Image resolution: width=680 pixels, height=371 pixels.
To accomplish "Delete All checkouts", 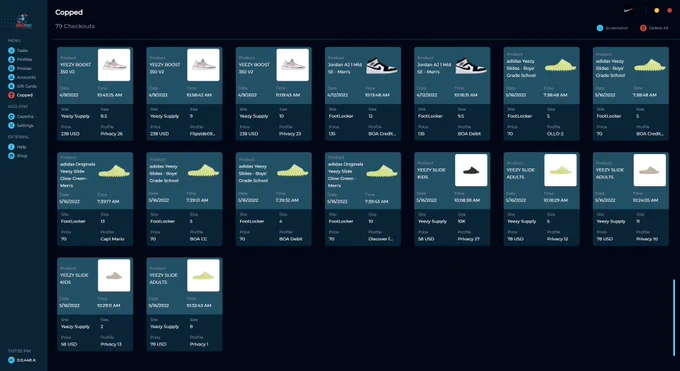I will coord(654,28).
